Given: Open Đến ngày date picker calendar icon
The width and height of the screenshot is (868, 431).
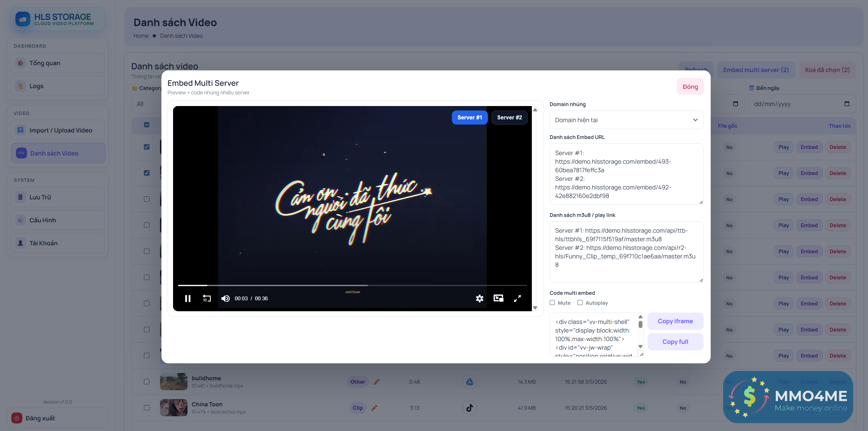Looking at the screenshot, I should pos(847,104).
